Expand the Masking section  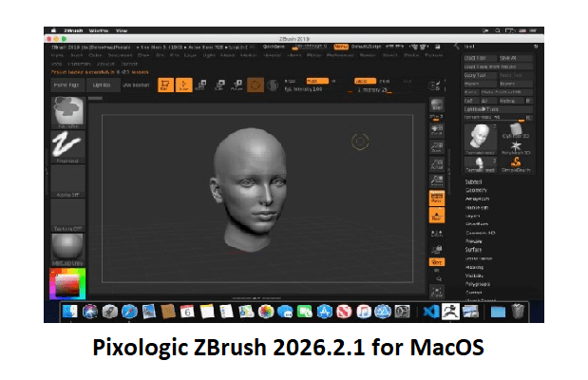[474, 267]
